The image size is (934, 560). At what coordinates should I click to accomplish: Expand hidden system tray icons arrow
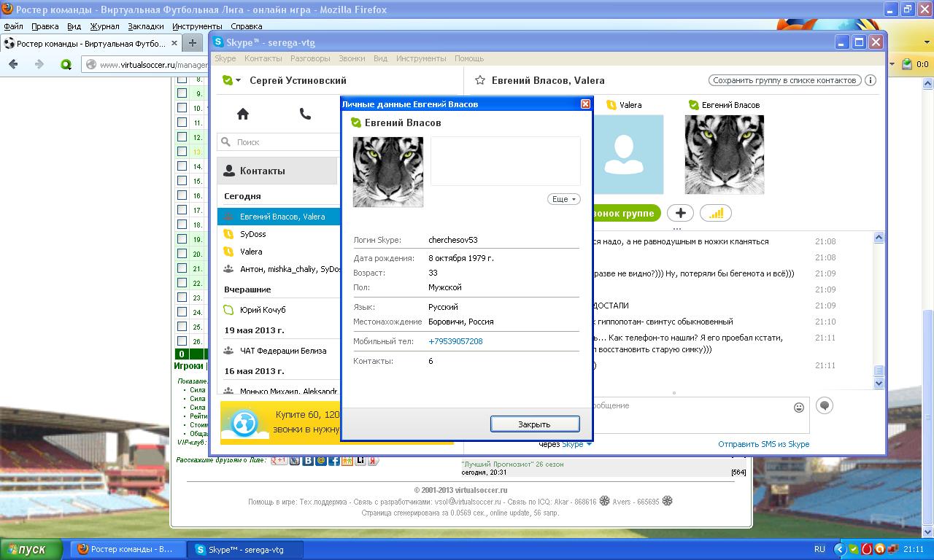[839, 549]
